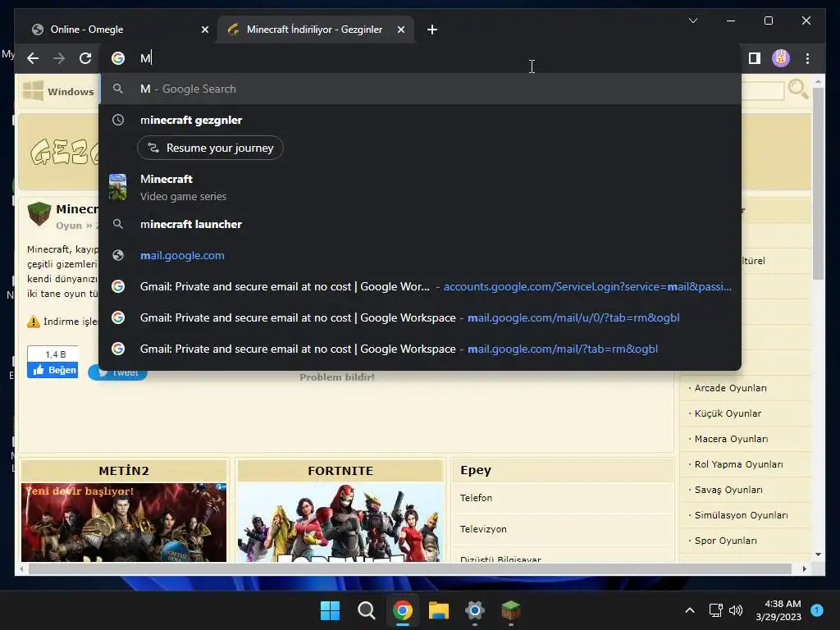Image resolution: width=840 pixels, height=630 pixels.
Task: Open the clock showing 4:38 AM
Action: (x=779, y=610)
